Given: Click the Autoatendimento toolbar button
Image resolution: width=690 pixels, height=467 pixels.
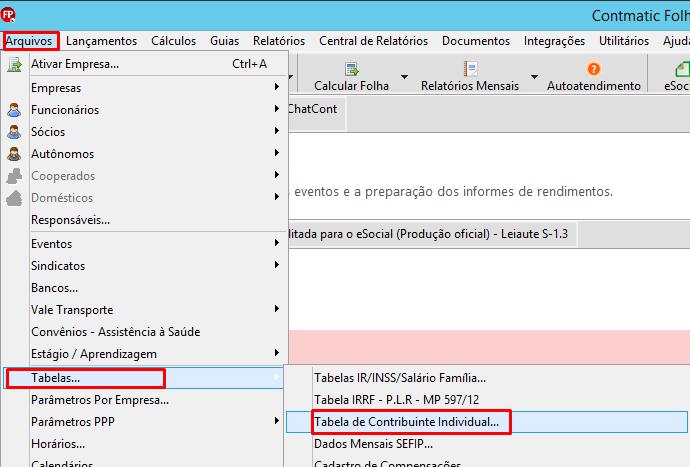Looking at the screenshot, I should point(594,76).
